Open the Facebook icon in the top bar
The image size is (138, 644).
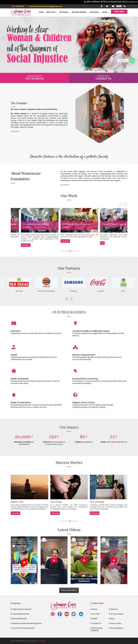[x=102, y=6]
